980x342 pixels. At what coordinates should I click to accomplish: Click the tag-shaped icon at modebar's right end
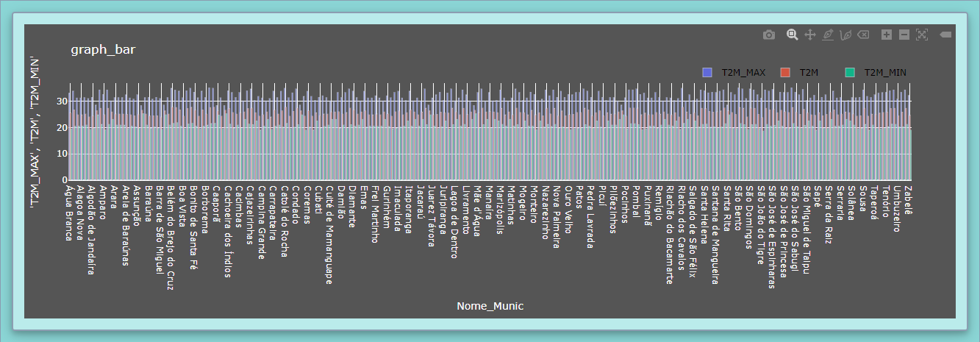pos(945,35)
